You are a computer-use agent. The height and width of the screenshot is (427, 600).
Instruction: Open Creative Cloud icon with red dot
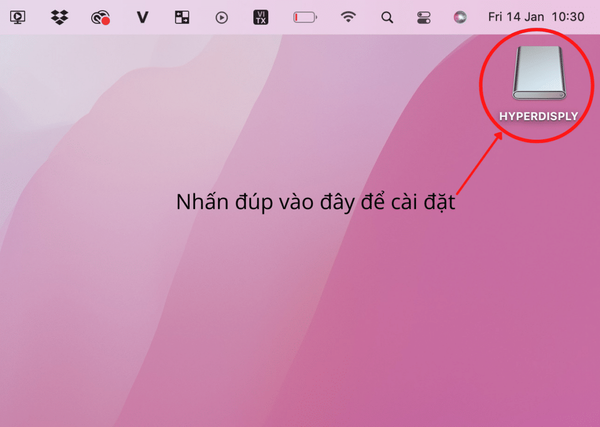100,17
